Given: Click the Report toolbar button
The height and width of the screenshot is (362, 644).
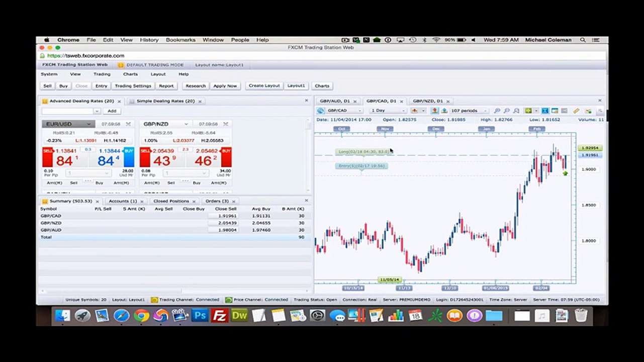Looking at the screenshot, I should (x=166, y=86).
